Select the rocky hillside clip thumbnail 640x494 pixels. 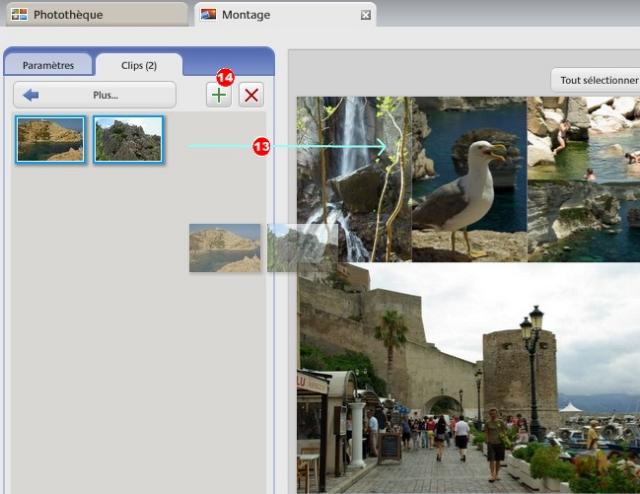[128, 139]
